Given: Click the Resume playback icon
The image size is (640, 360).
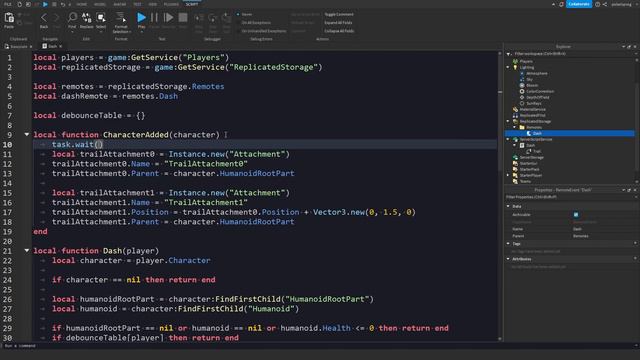Looking at the screenshot, I should tap(168, 18).
